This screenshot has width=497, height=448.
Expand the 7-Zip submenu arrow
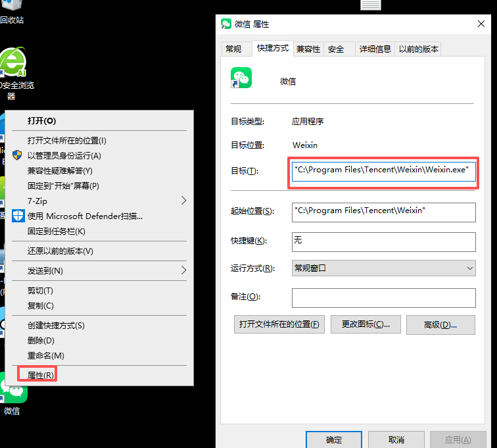(184, 201)
